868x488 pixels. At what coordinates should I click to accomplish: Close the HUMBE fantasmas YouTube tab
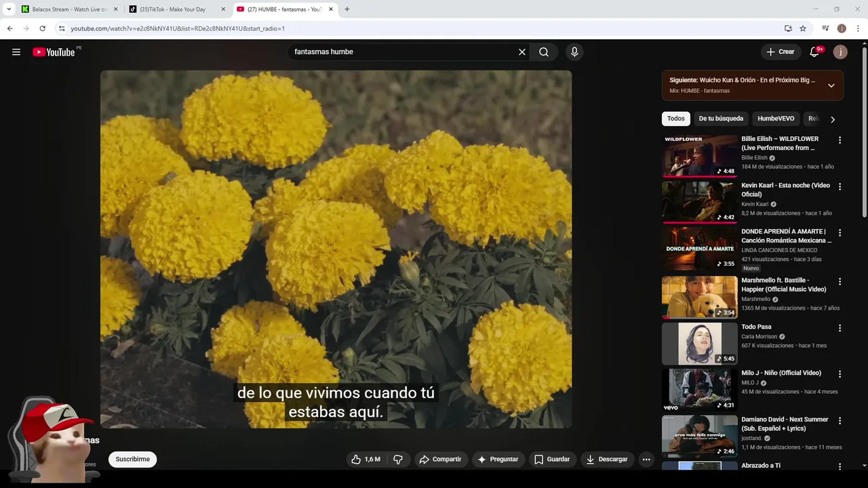tap(331, 9)
